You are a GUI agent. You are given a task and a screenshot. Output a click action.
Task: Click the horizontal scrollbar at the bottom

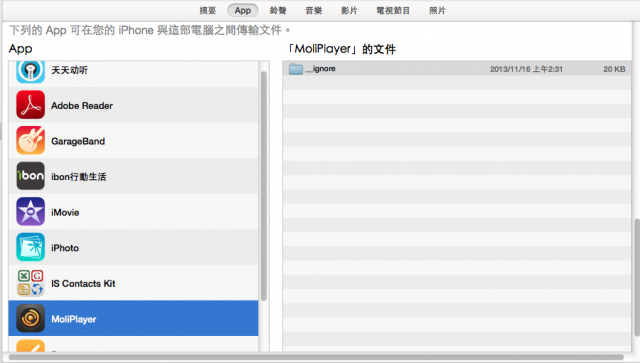coord(316,357)
